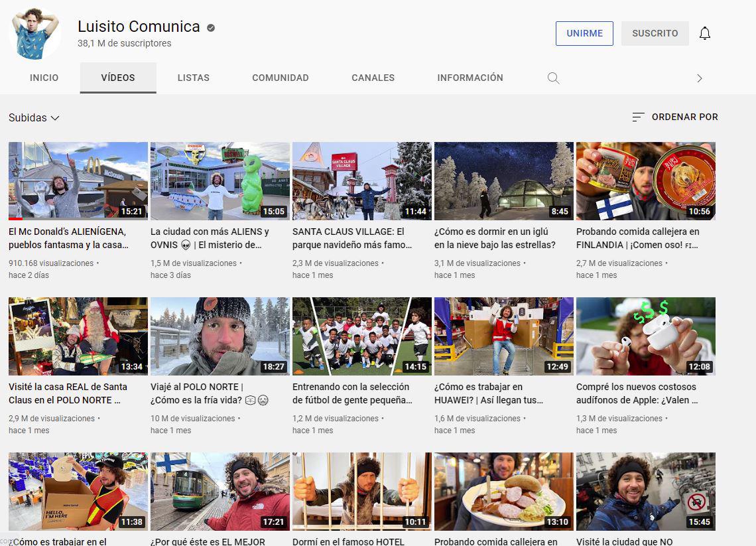Click the right arrow chevron beside the tabs

point(700,78)
